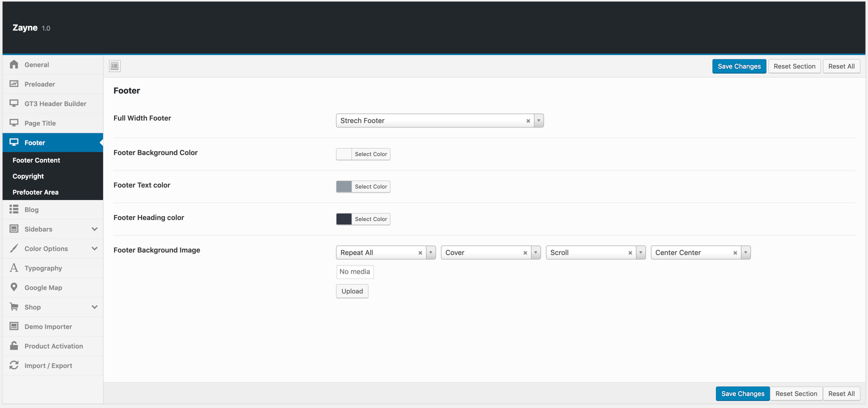The height and width of the screenshot is (408, 868).
Task: Click the Shop cart icon
Action: coord(14,307)
